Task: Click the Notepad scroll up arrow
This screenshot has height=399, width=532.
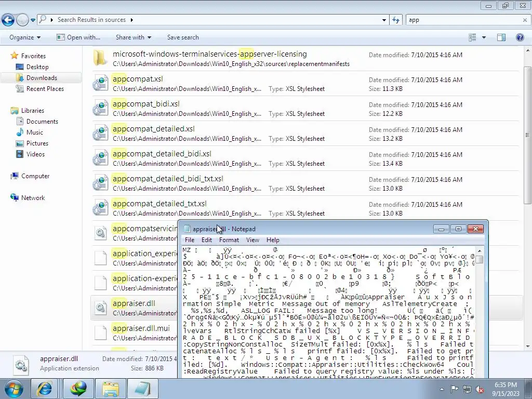Action: (x=479, y=251)
